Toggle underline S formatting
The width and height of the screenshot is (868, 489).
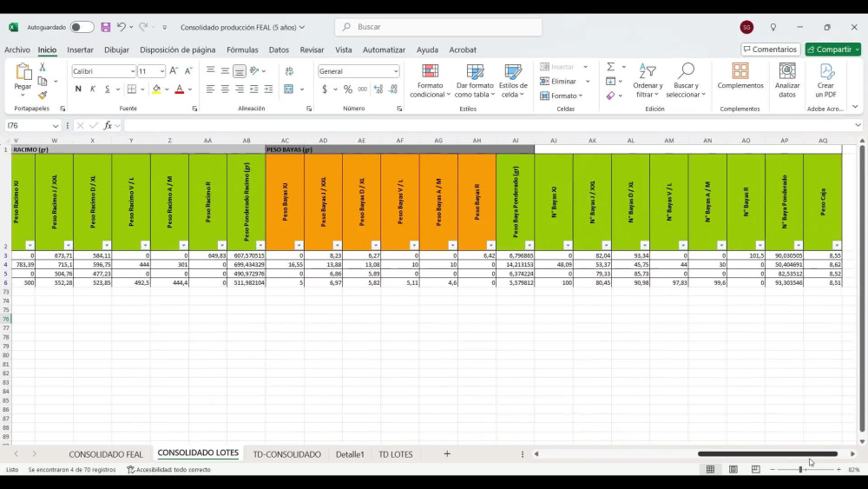point(107,89)
